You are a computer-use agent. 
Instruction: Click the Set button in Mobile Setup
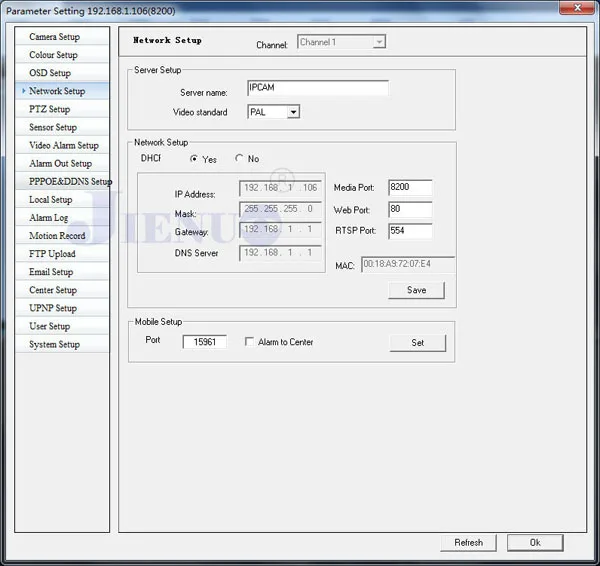click(x=417, y=343)
